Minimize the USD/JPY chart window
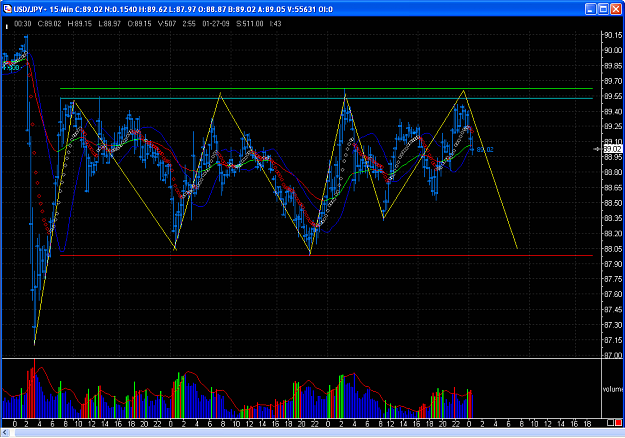 [591, 9]
